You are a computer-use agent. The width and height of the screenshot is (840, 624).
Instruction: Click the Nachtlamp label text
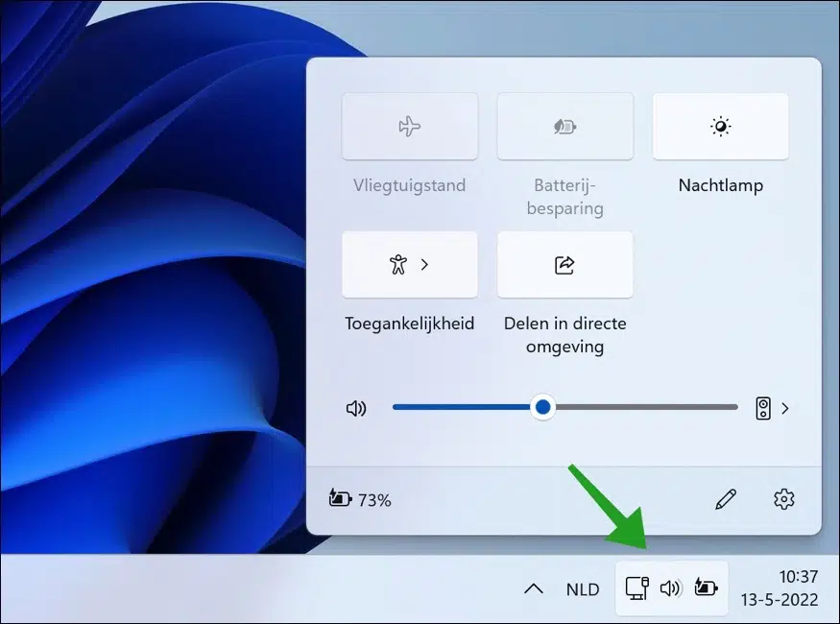(x=721, y=185)
